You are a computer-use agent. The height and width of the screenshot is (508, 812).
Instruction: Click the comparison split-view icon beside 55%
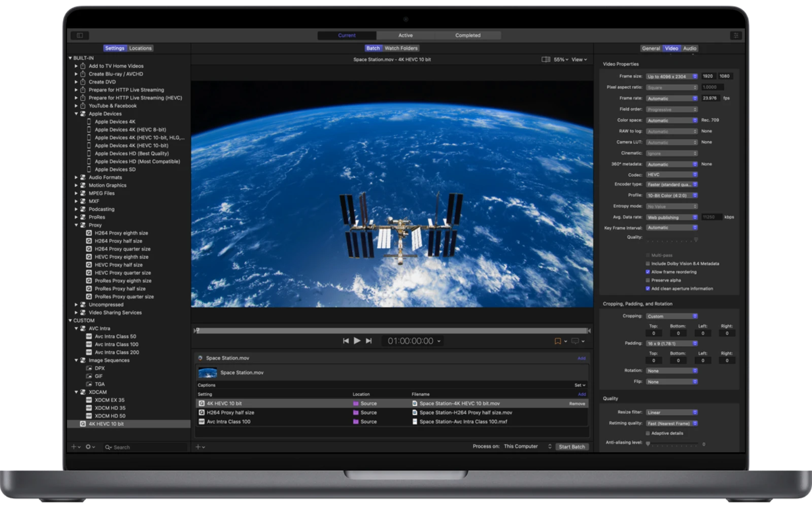click(x=546, y=59)
